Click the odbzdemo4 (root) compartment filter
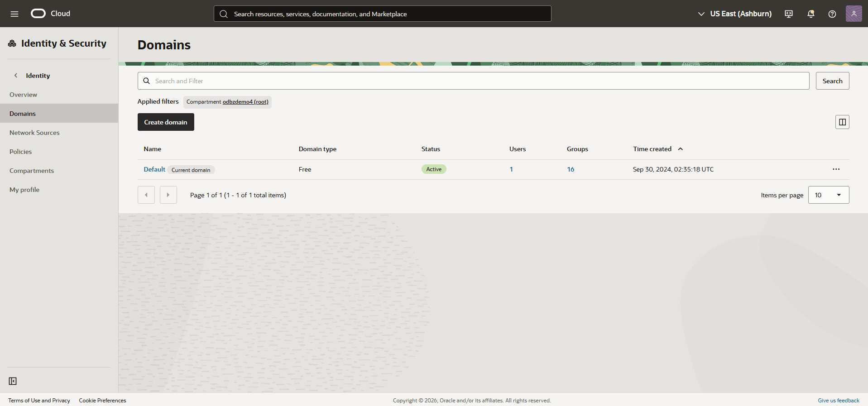This screenshot has width=868, height=406. tap(245, 102)
